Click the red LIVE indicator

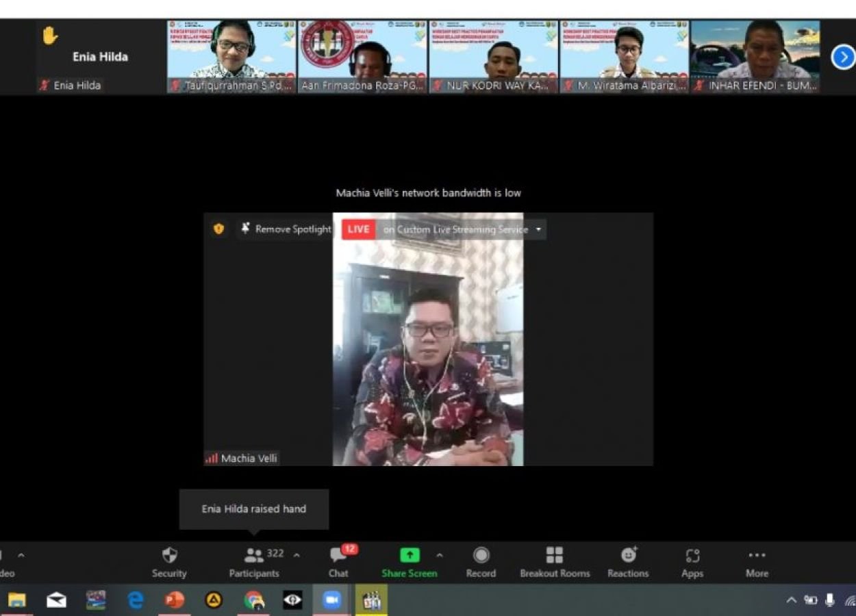[358, 229]
